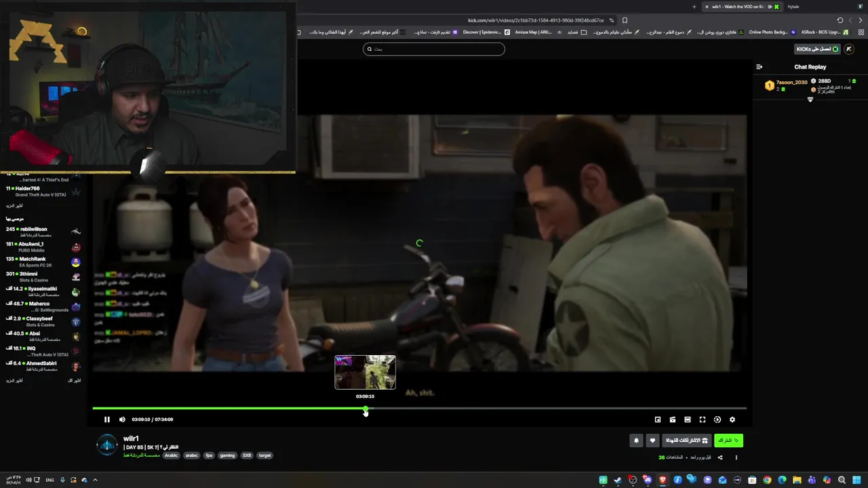Select the fps tag
The height and width of the screenshot is (488, 868).
tap(209, 455)
